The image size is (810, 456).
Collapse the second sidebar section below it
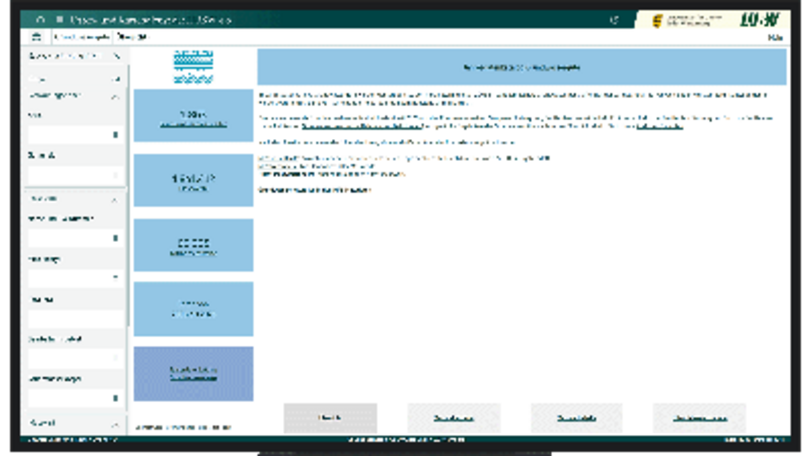pos(116,96)
